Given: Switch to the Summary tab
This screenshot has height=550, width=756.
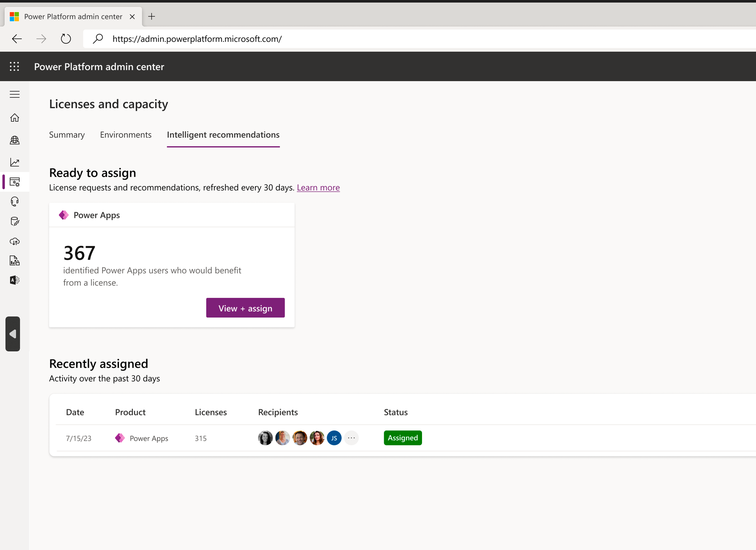Looking at the screenshot, I should [67, 135].
